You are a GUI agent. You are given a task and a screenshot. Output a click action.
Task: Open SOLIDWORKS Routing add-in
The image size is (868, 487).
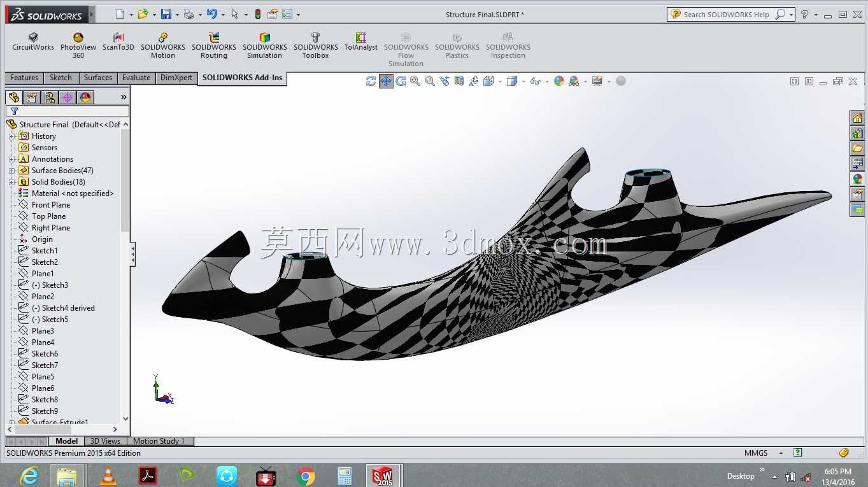point(214,46)
